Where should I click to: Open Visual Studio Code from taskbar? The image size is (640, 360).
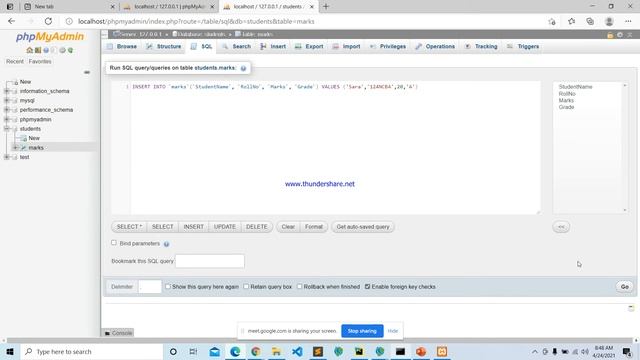coord(297,351)
